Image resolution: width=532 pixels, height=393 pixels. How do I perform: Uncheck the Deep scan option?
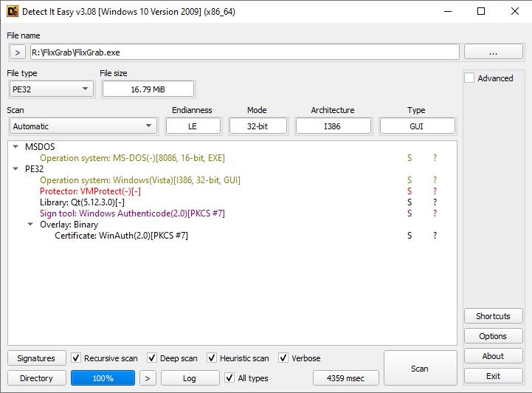click(152, 358)
